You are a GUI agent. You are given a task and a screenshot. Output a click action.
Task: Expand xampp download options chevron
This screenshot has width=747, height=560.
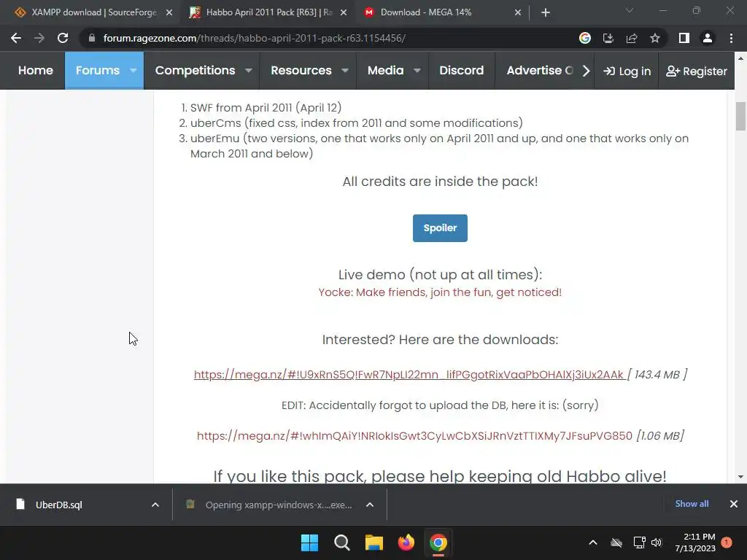[370, 505]
